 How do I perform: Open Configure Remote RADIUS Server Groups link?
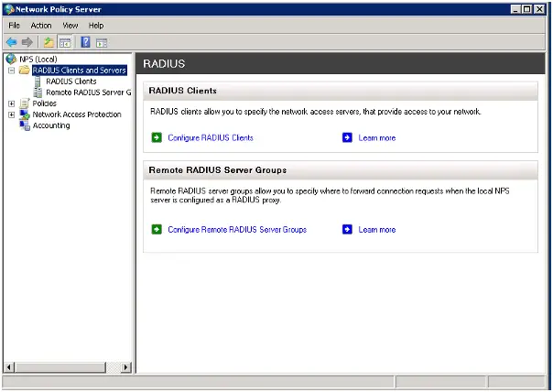[x=237, y=230]
